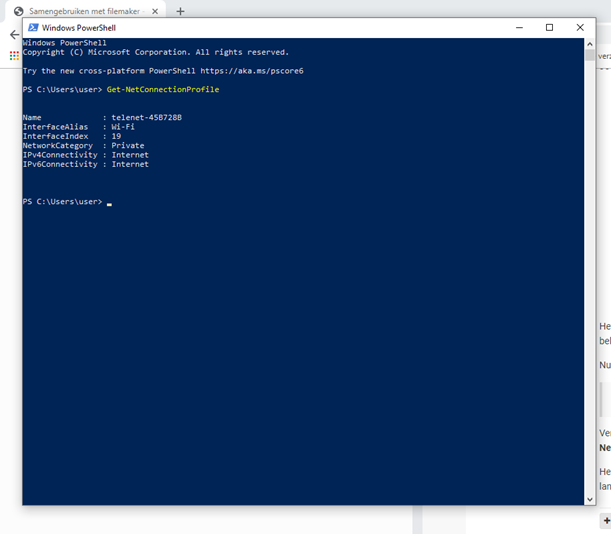Click the 'Windows PowerShell' window title text
611x534 pixels.
(x=79, y=28)
